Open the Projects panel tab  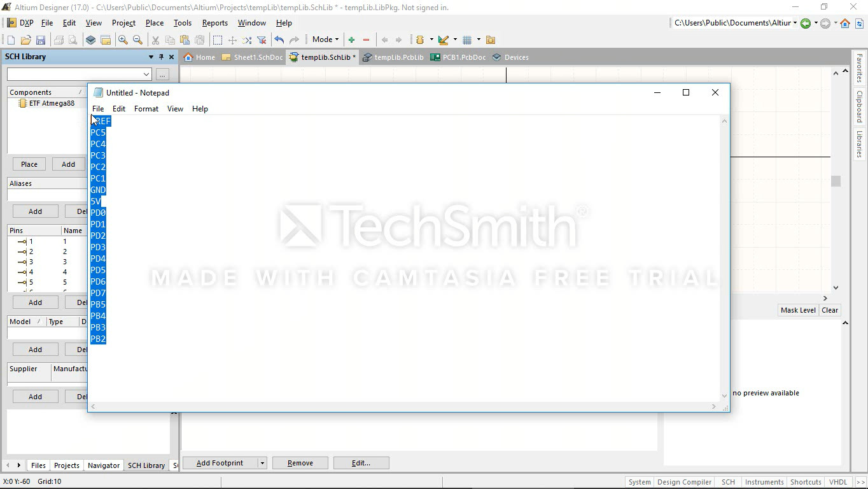pos(66,465)
